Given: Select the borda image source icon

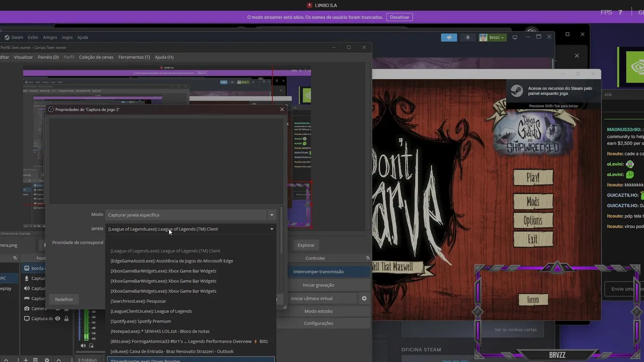Looking at the screenshot, I should 27,268.
